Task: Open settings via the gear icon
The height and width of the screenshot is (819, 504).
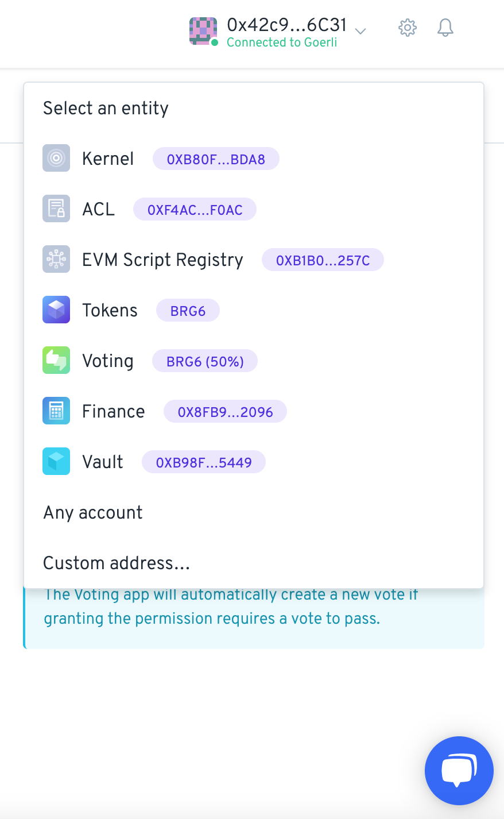Action: pyautogui.click(x=408, y=28)
